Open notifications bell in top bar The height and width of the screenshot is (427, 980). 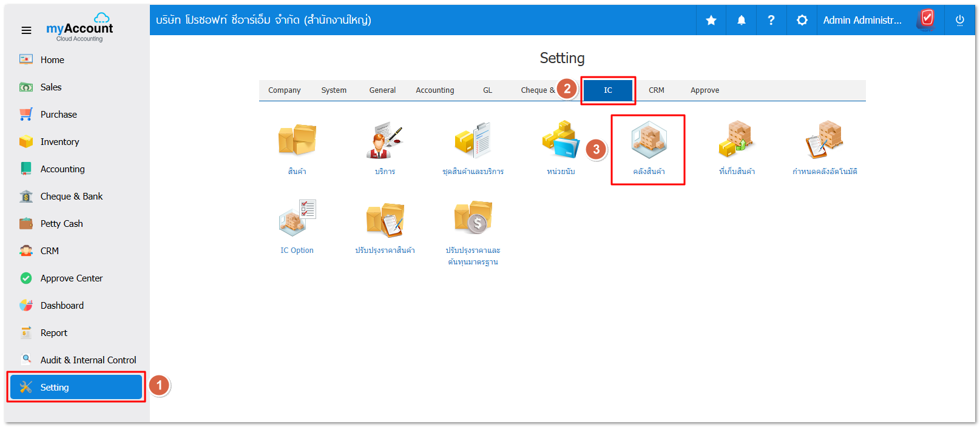741,21
